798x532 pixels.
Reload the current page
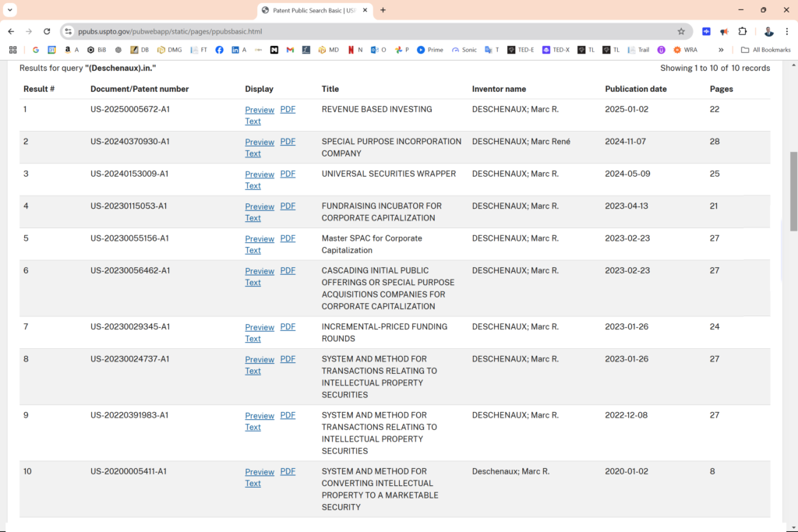(x=47, y=31)
